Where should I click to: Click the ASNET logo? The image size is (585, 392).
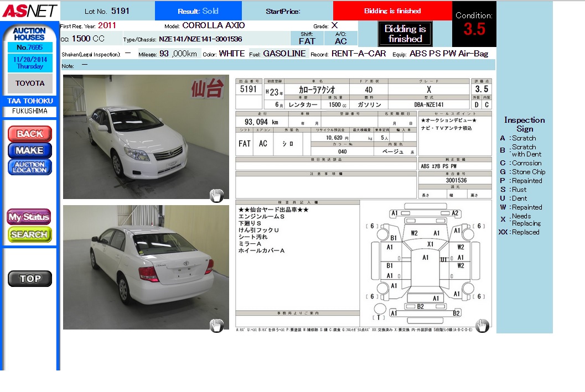tap(29, 11)
